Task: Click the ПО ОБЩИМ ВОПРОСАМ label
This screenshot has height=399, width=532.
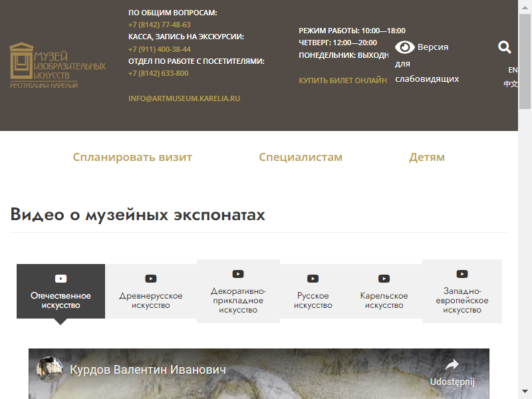Action: [172, 13]
